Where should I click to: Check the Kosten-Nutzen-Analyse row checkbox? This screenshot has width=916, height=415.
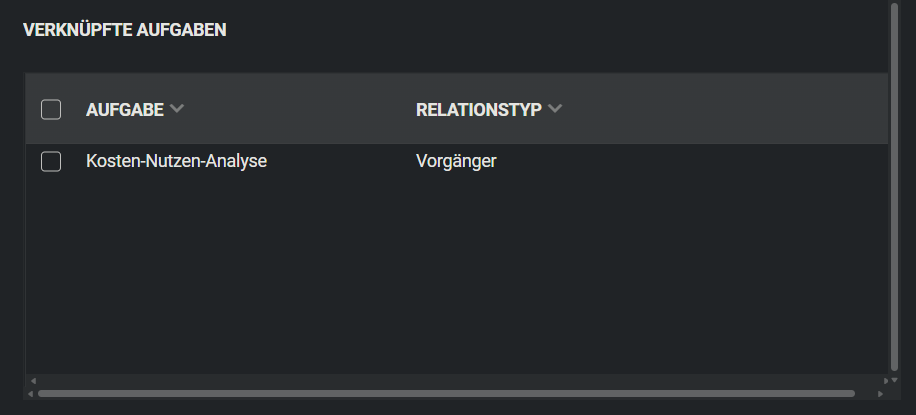coord(51,161)
